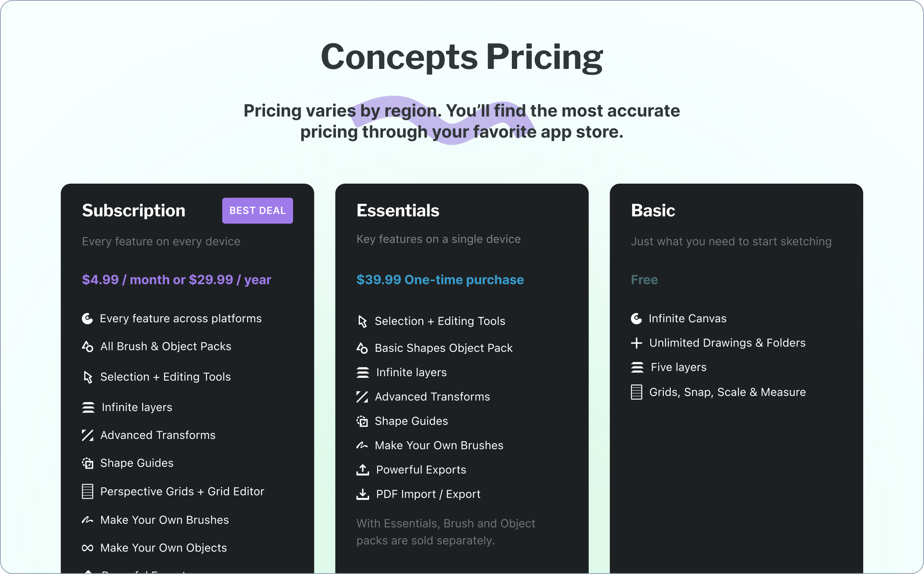924x574 pixels.
Task: Click the Selection + Editing Tools cursor icon in Essentials
Action: coord(362,321)
